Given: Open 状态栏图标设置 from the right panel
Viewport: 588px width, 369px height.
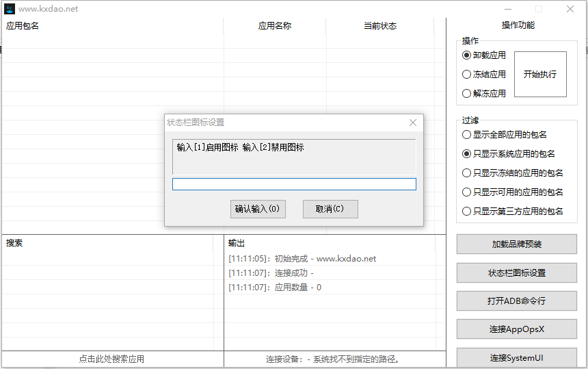Looking at the screenshot, I should 517,273.
